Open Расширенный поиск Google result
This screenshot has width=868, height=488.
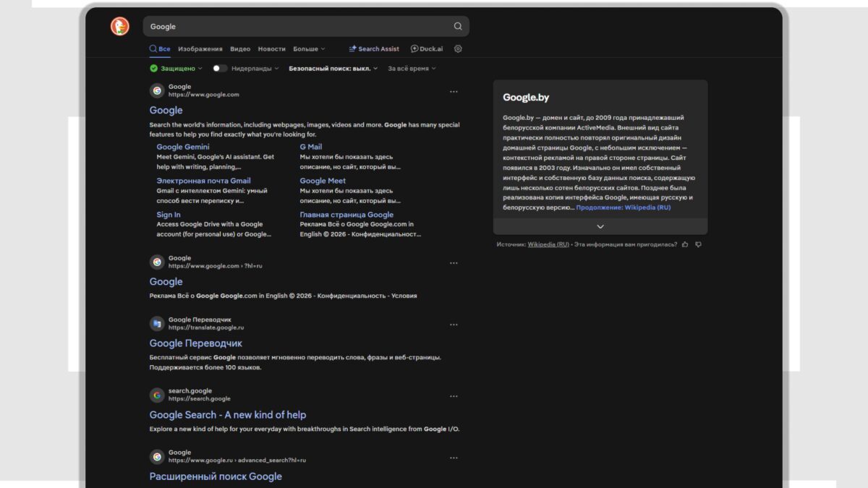pyautogui.click(x=216, y=476)
